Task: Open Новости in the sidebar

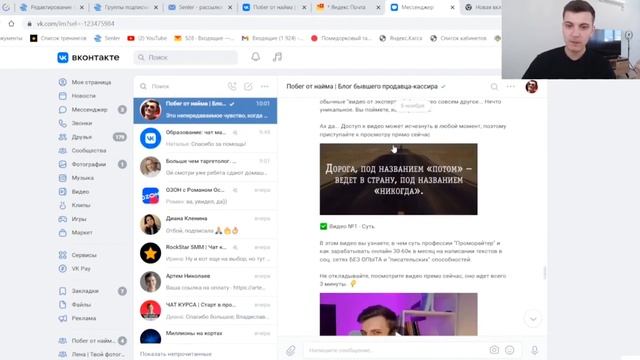Action: (x=83, y=96)
